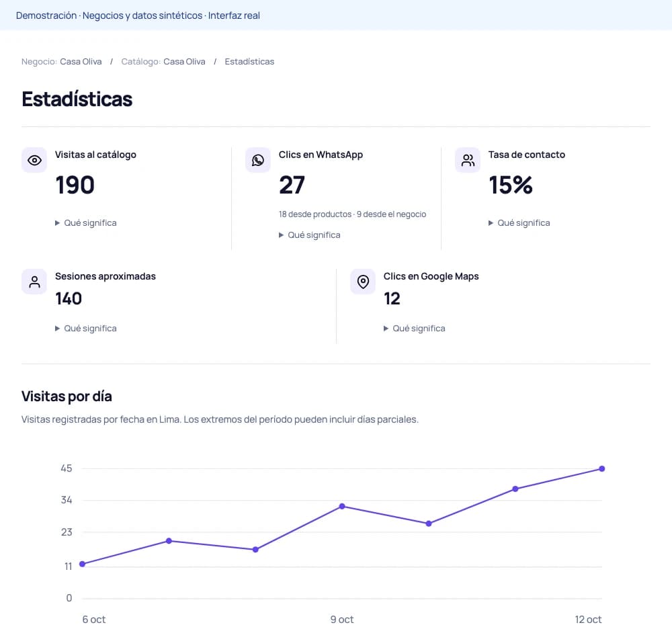Click the users icon for Tasa de contacto
Viewport: 672px width, 625px height.
point(468,161)
